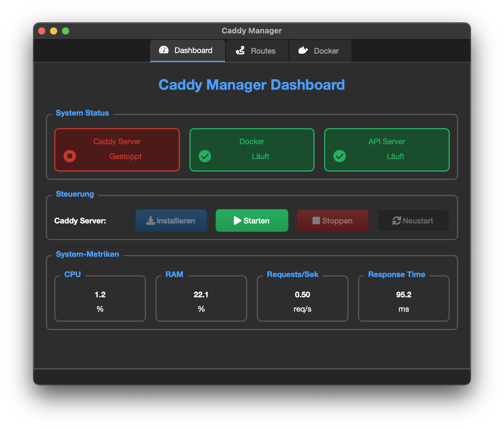504x429 pixels.
Task: Click the green checkmark in the Docker card
Action: (x=205, y=156)
